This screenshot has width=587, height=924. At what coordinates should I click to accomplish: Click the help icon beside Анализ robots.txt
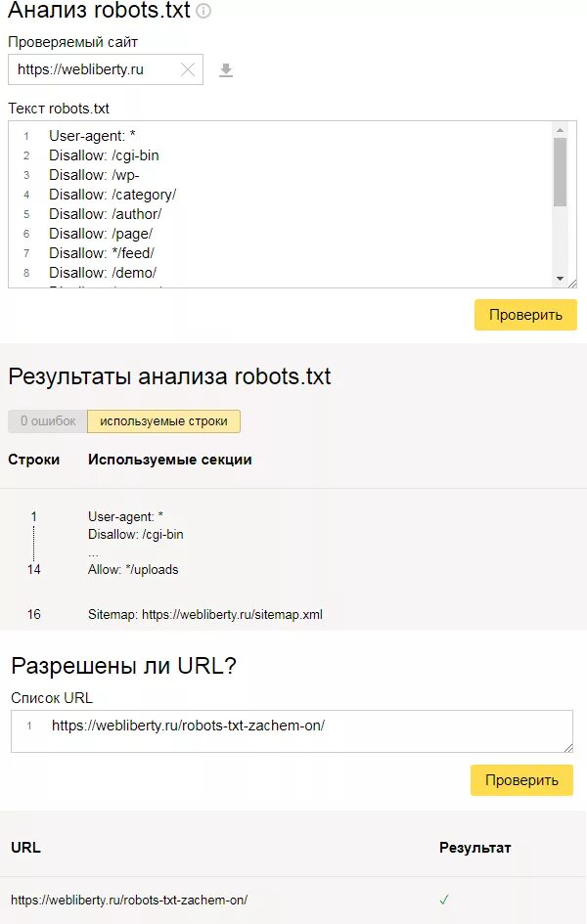(x=203, y=12)
